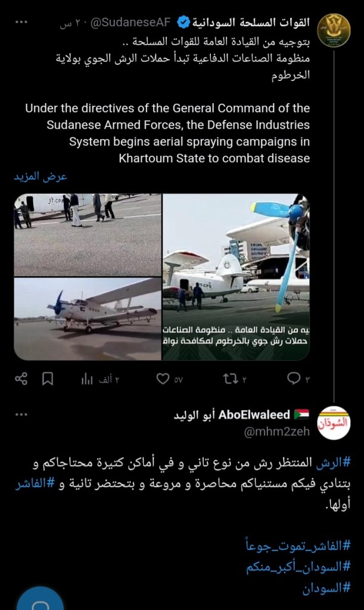Like the Sudanese Armed Forces tweet
This screenshot has height=610, width=364.
pos(163,379)
